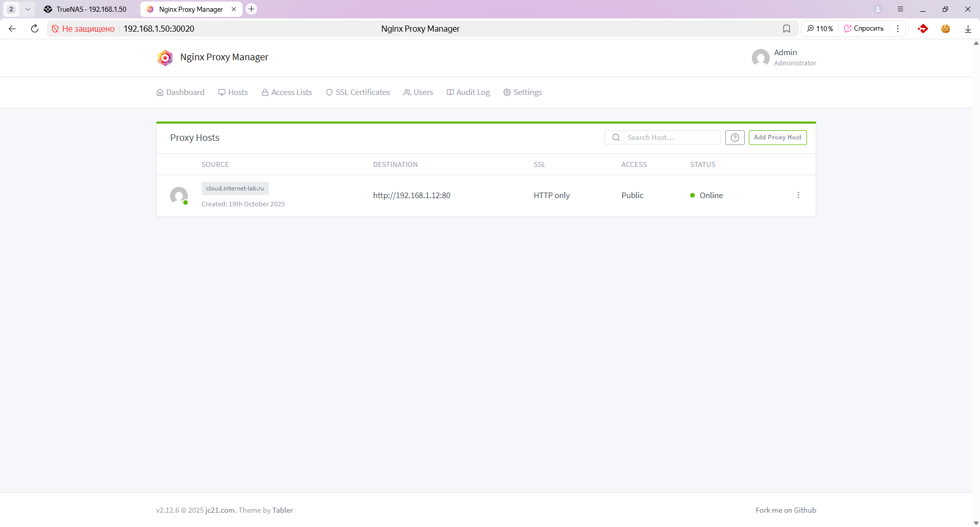Go back using the browser back arrow
Screen dimensions: 980x527
point(12,29)
